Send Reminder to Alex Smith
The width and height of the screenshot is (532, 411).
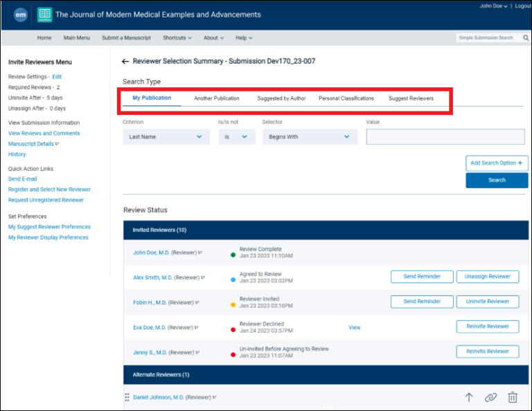click(422, 277)
